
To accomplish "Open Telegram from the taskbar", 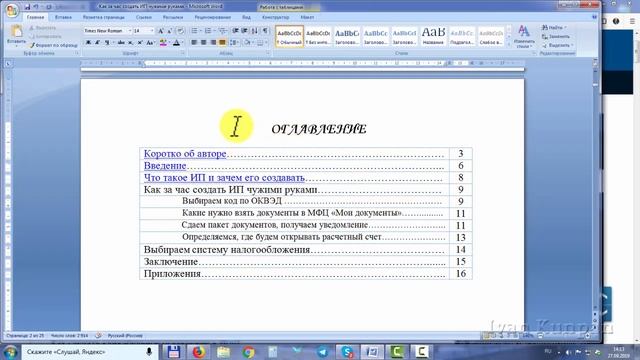I will click(x=322, y=351).
